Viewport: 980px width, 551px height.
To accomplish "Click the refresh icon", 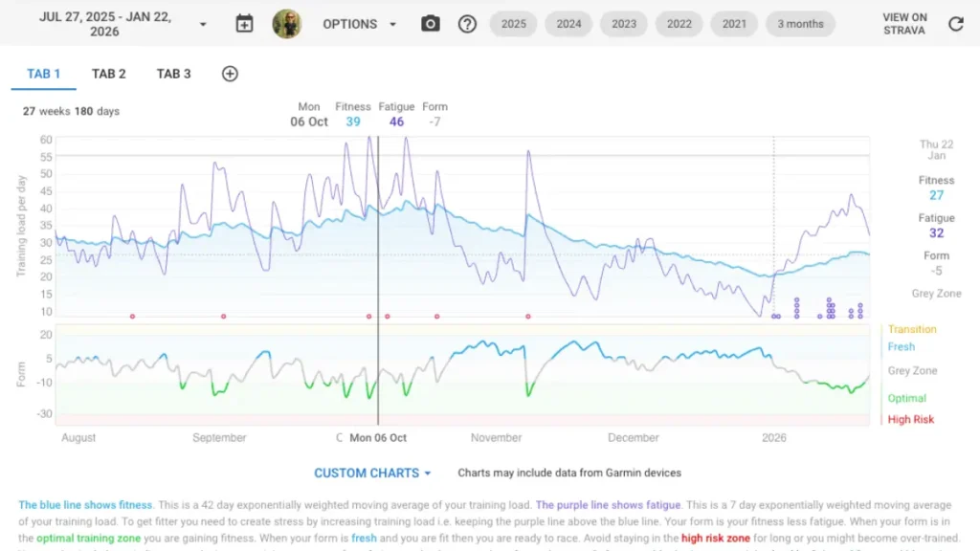I will click(x=955, y=24).
